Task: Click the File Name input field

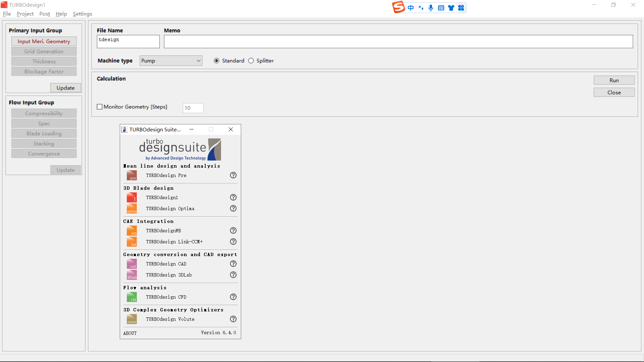Action: click(128, 42)
